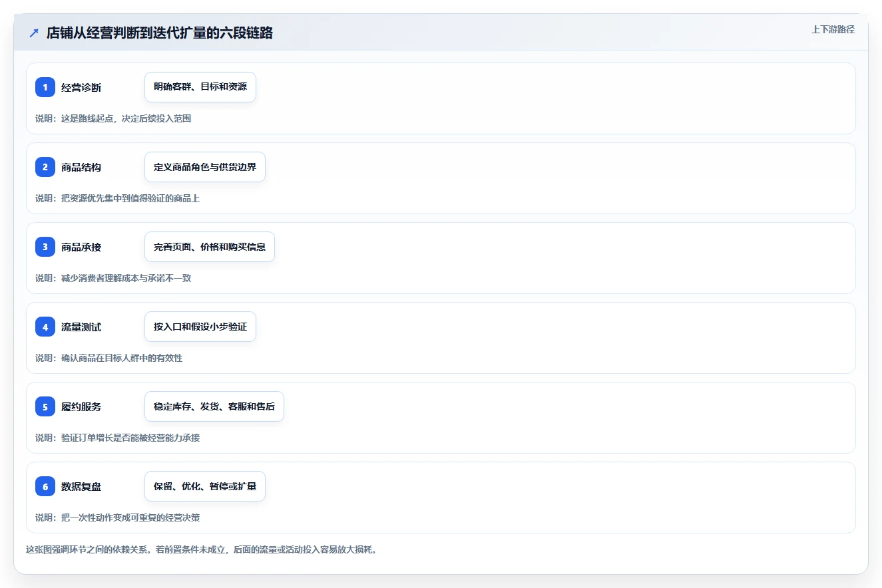
Task: Click note 把资源优先集中到值得验证的商品上
Action: click(x=130, y=198)
